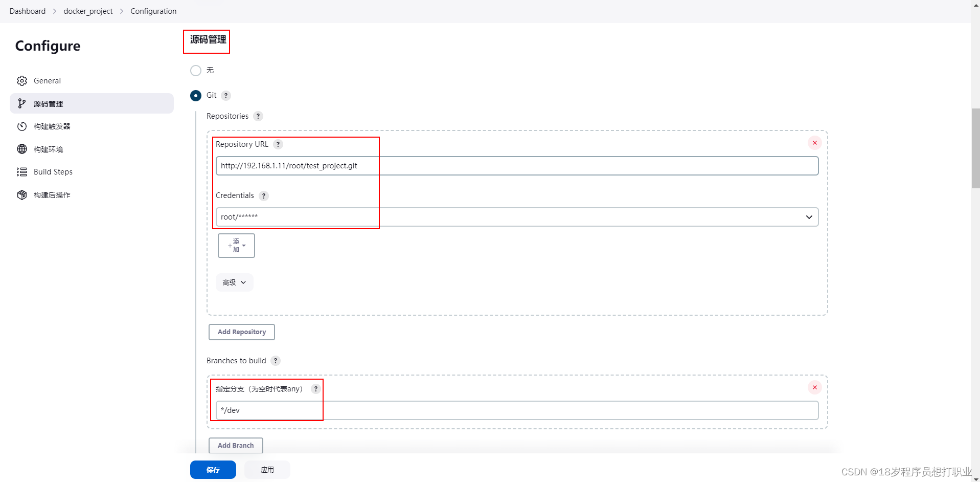The height and width of the screenshot is (482, 980).
Task: Open the 添加 credentials dropdown button
Action: [236, 246]
